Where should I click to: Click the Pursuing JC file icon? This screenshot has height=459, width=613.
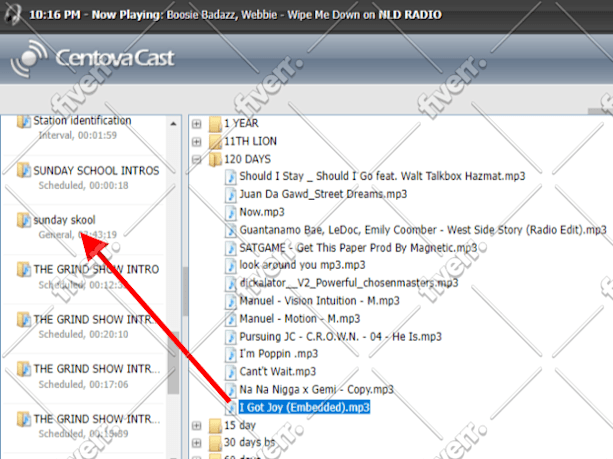pos(231,337)
